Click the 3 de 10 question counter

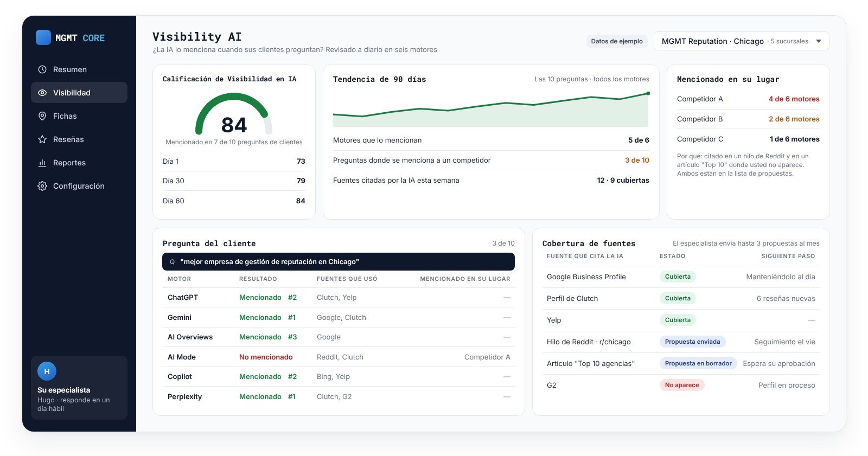tap(503, 243)
